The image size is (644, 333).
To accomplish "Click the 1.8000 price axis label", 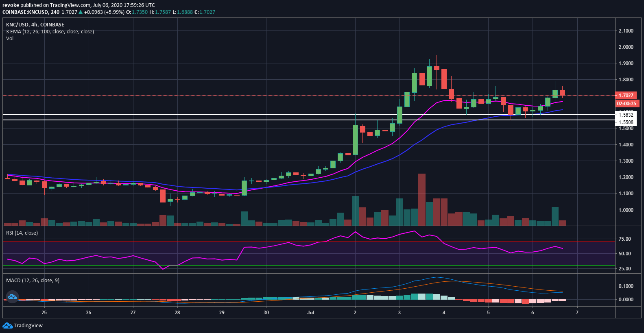I will point(626,80).
